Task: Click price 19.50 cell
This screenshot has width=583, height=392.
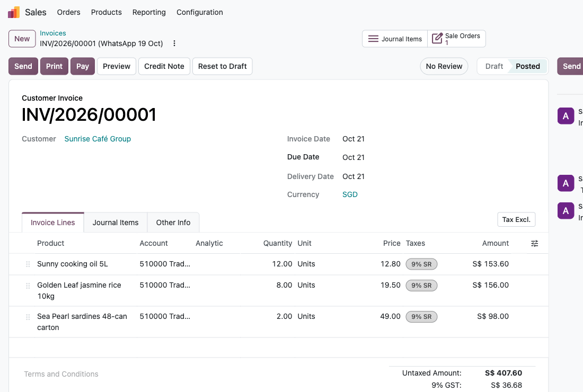Action: [x=391, y=286]
